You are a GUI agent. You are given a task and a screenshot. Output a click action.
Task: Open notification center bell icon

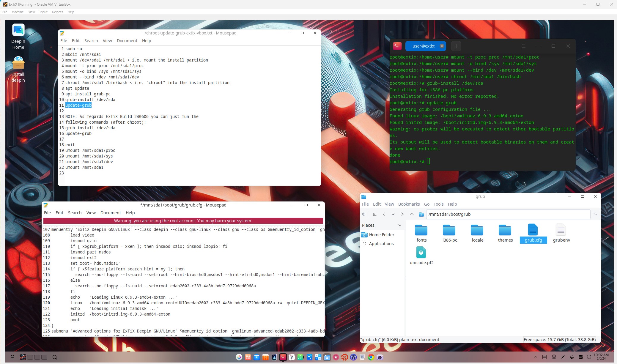572,357
